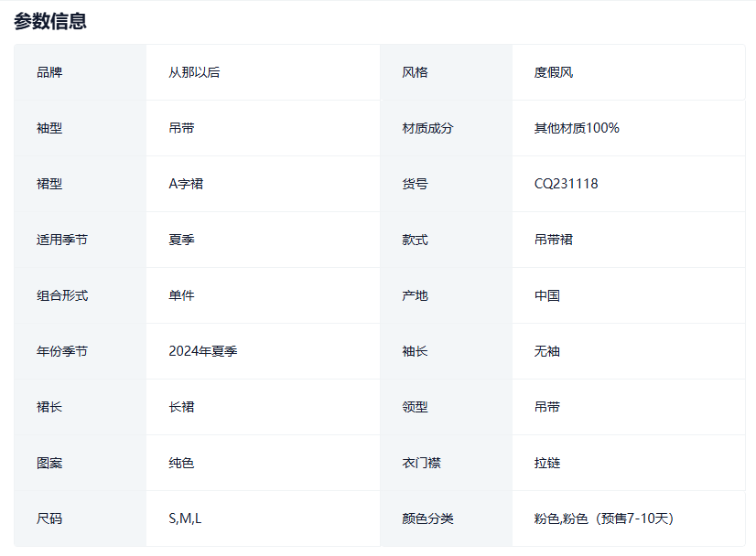Click the 组合形式 value 单件
The image size is (756, 556).
[x=181, y=295]
